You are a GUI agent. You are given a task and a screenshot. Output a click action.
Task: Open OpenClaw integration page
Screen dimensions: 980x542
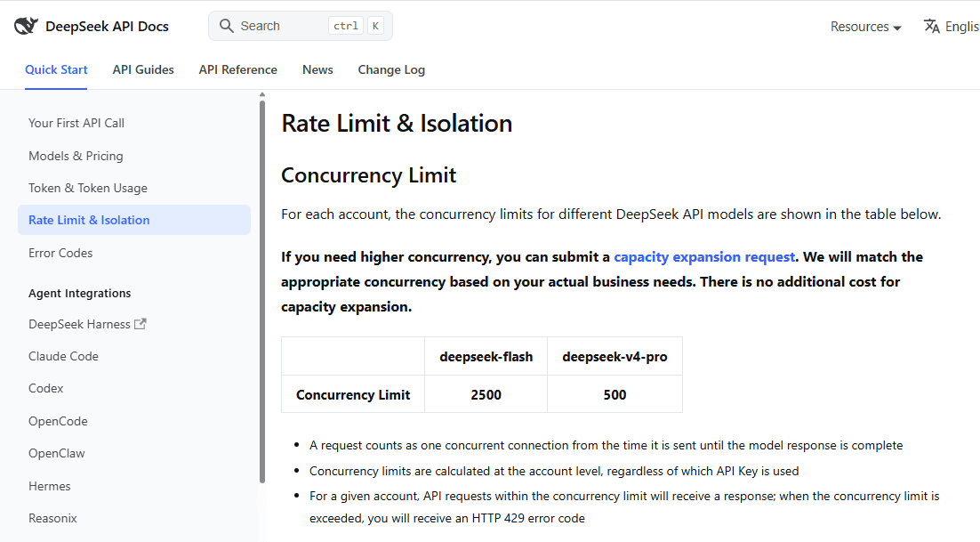pos(57,453)
